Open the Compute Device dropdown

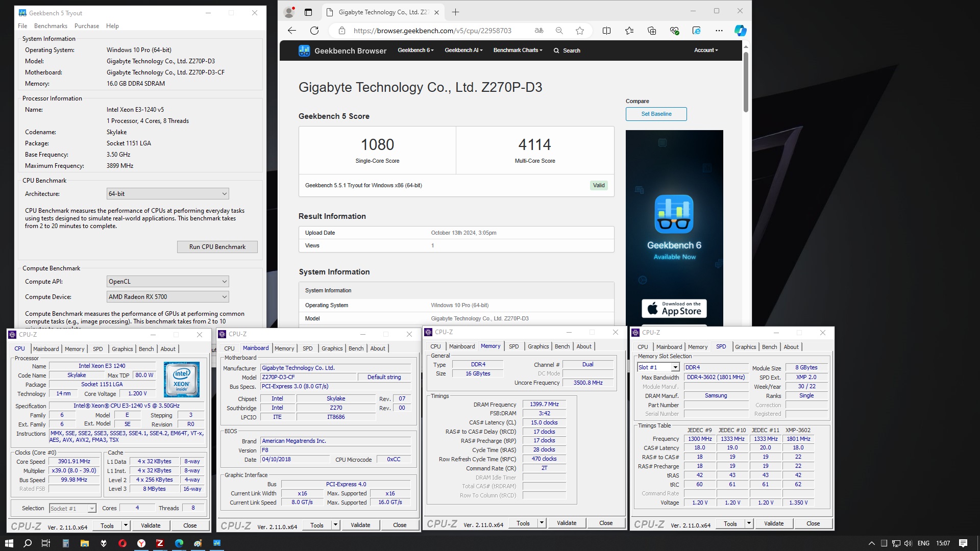[x=168, y=297]
